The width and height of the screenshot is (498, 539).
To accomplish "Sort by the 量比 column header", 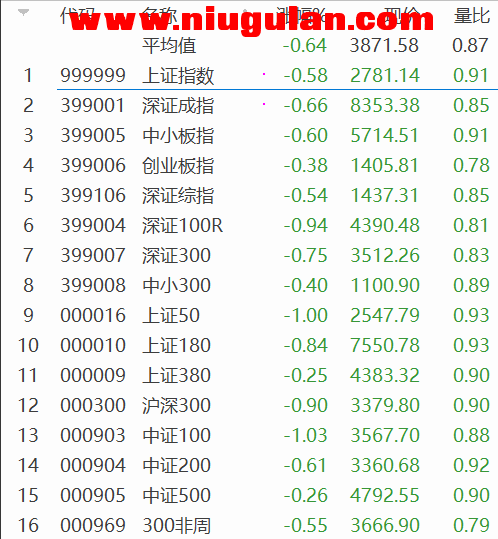I will (x=472, y=16).
